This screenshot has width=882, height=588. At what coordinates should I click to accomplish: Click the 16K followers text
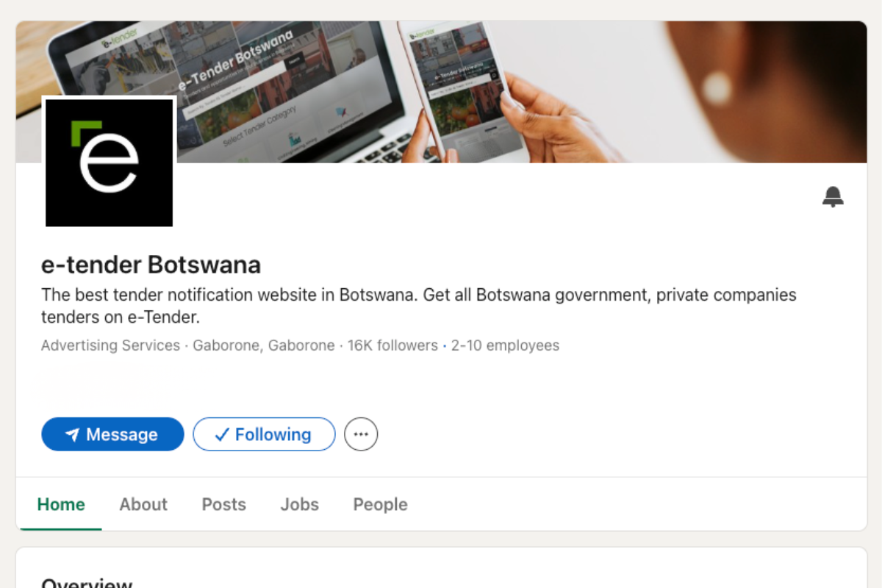click(x=392, y=345)
